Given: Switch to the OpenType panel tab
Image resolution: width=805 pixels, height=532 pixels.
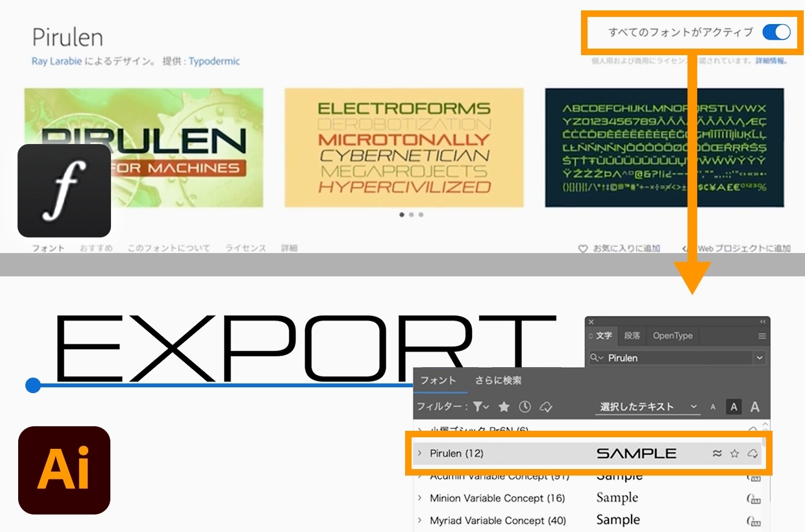Looking at the screenshot, I should (x=673, y=336).
